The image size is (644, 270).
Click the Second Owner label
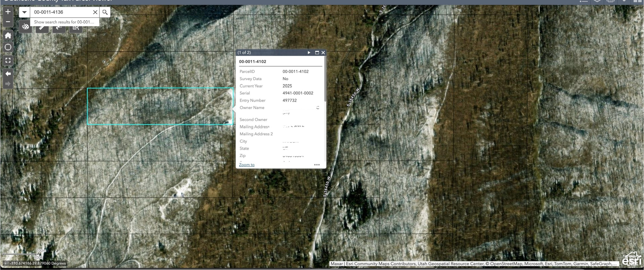(x=253, y=120)
